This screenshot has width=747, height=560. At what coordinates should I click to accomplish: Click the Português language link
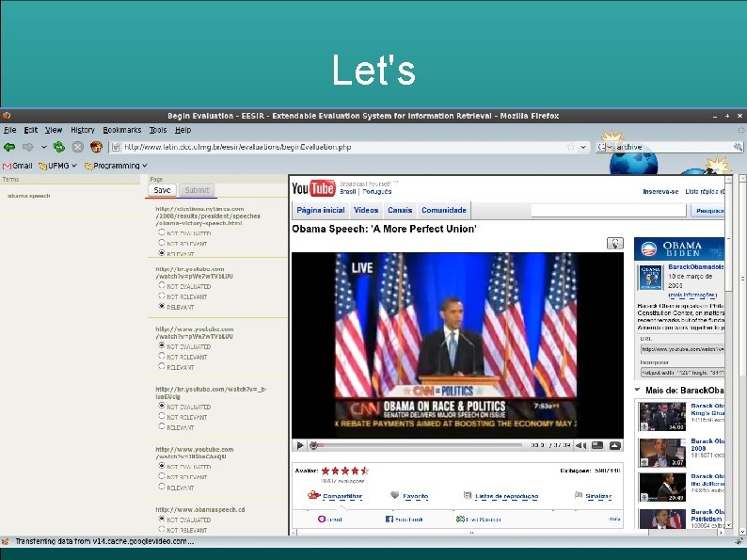(x=377, y=192)
